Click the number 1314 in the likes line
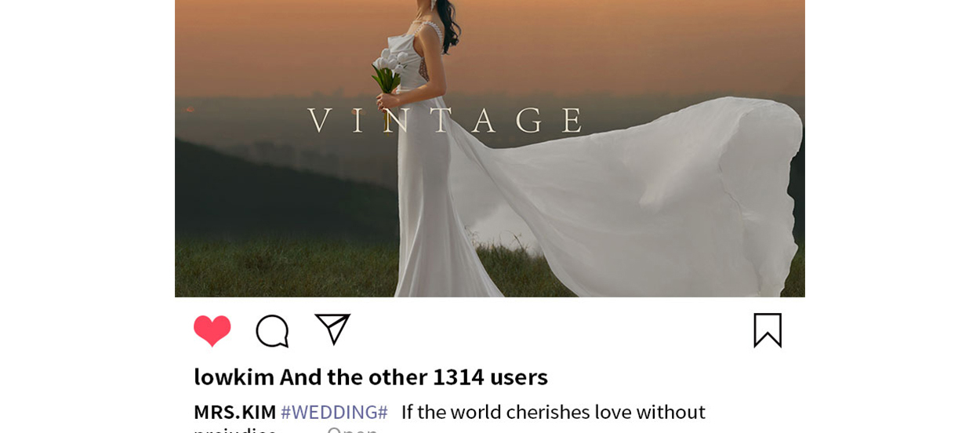 point(459,377)
